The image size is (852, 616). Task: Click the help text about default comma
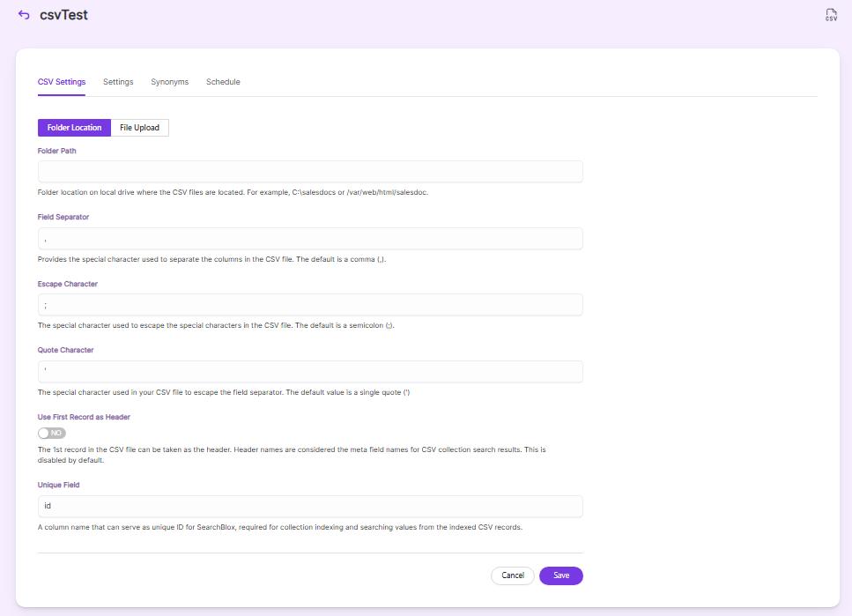point(211,259)
